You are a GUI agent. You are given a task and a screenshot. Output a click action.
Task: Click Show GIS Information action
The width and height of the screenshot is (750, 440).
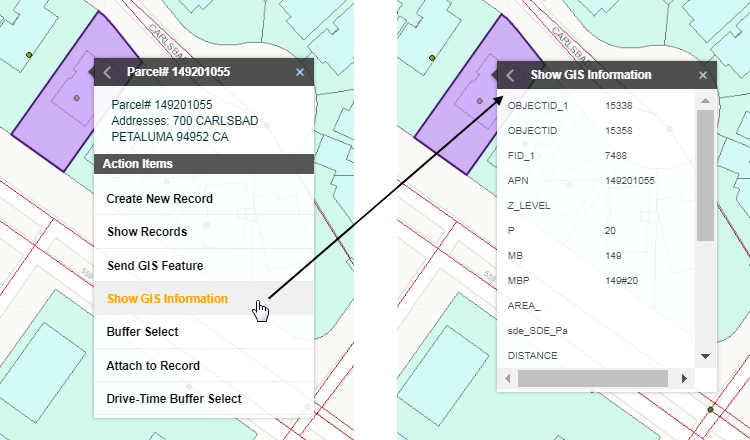(167, 298)
